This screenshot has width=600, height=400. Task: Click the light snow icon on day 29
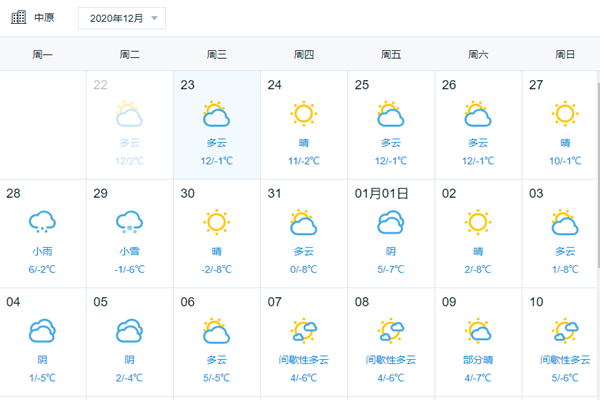point(129,222)
